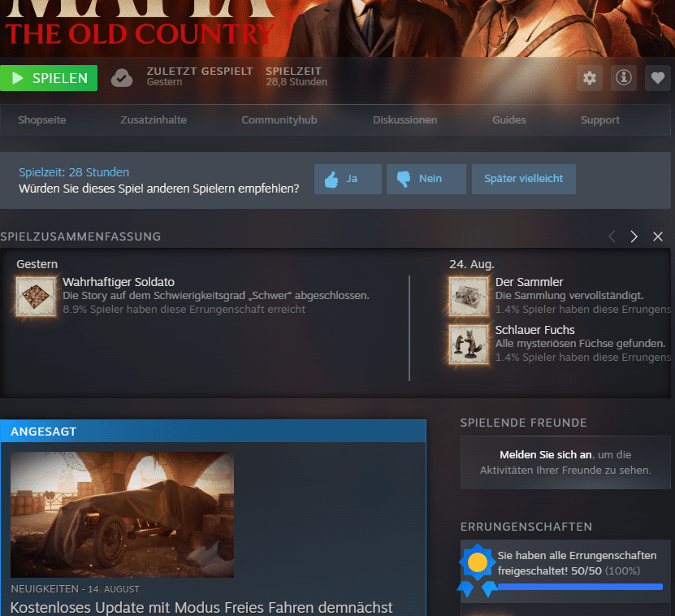Click the all achievements badge icon

click(x=477, y=570)
